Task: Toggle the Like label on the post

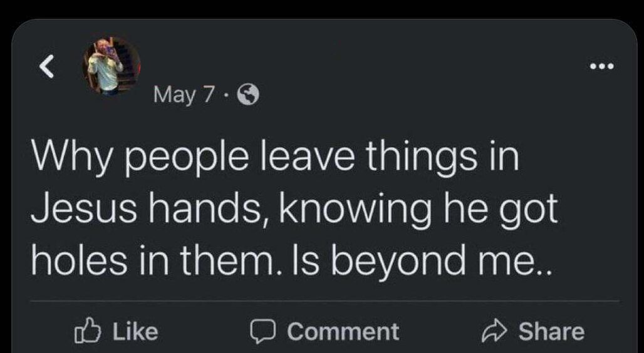Action: (135, 332)
